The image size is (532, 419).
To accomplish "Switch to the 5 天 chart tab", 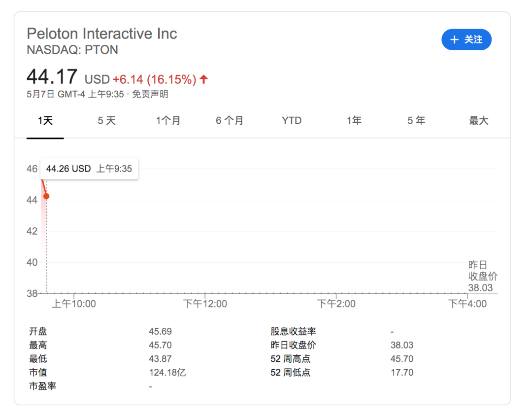I will pyautogui.click(x=106, y=121).
